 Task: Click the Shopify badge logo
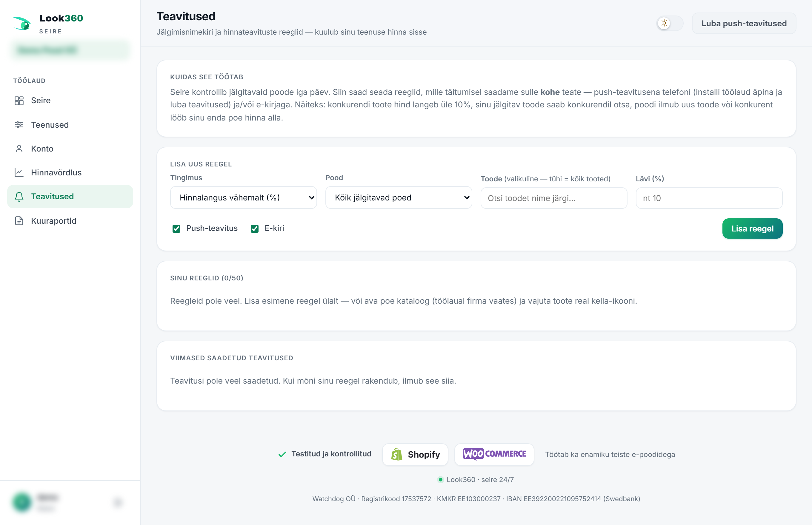[x=415, y=454]
